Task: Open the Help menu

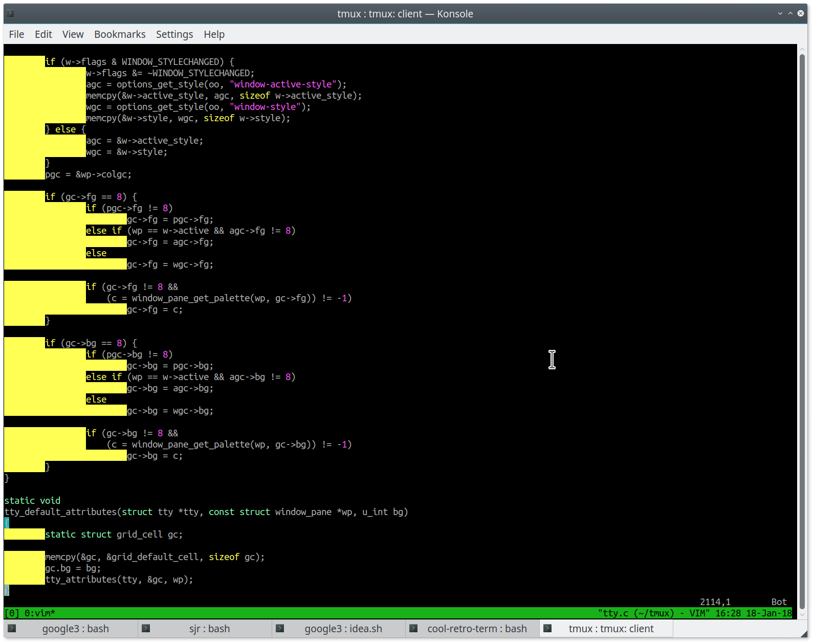Action: [x=214, y=34]
